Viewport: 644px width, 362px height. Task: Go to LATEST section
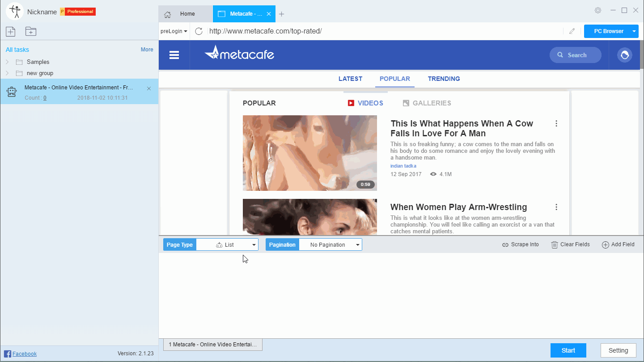350,79
